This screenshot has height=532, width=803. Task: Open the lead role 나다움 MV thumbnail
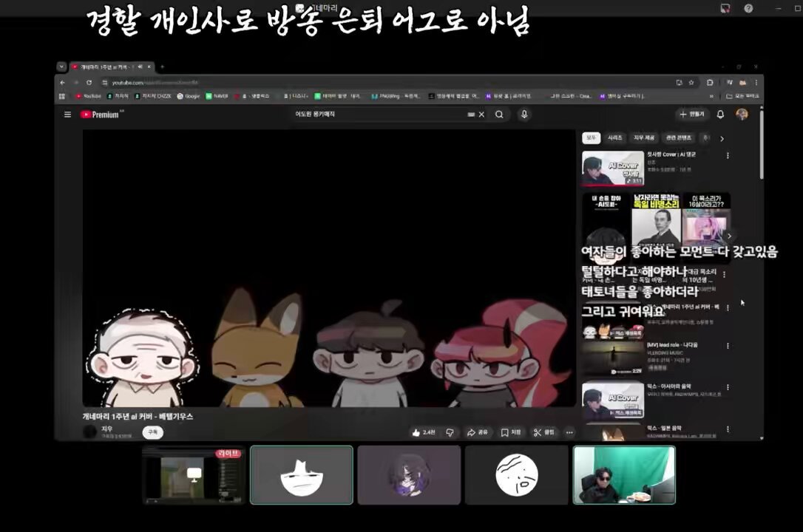coord(613,358)
